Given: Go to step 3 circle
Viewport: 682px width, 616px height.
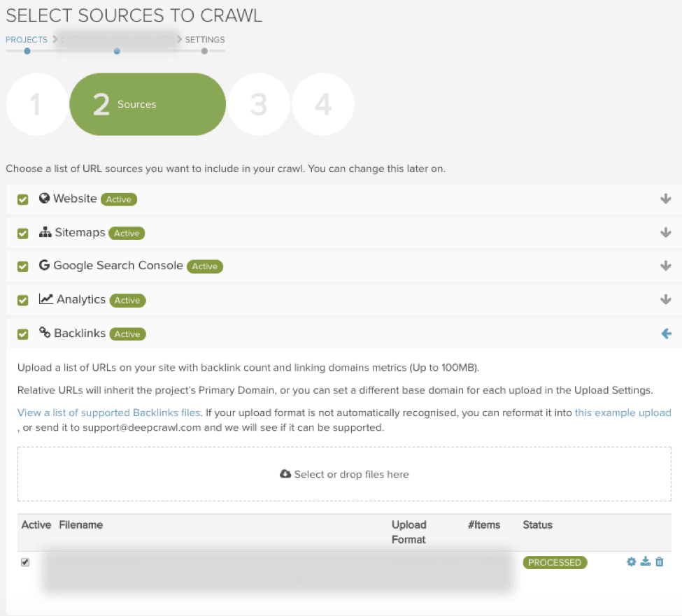Looking at the screenshot, I should (x=259, y=104).
